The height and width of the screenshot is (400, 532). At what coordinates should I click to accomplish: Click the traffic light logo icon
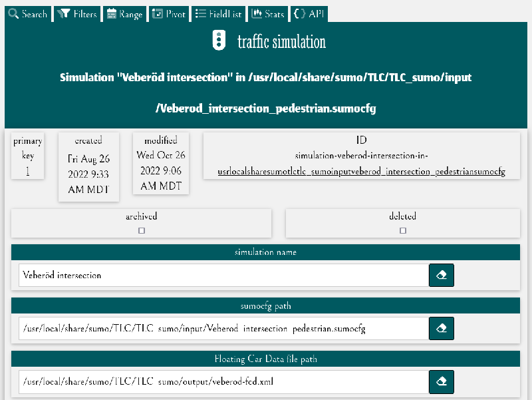click(x=218, y=41)
